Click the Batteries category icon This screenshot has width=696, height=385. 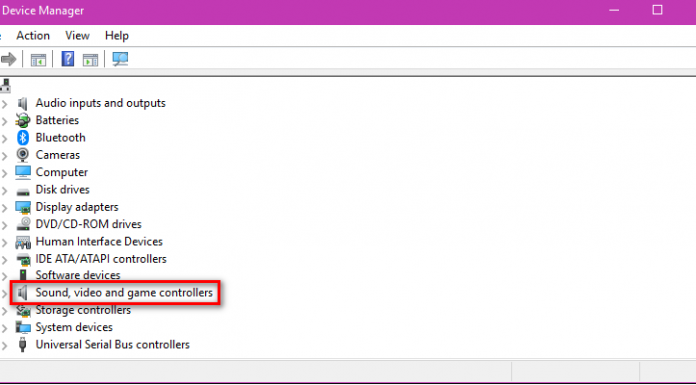point(23,120)
